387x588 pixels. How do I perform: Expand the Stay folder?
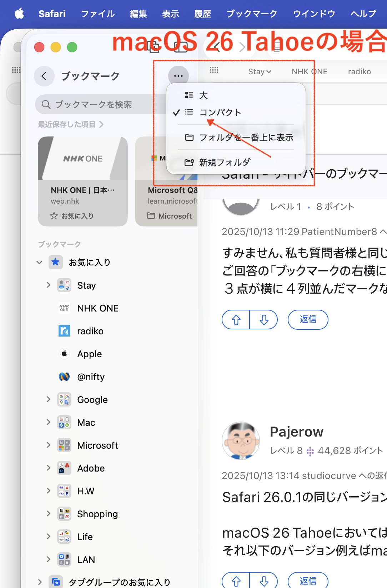pyautogui.click(x=49, y=285)
